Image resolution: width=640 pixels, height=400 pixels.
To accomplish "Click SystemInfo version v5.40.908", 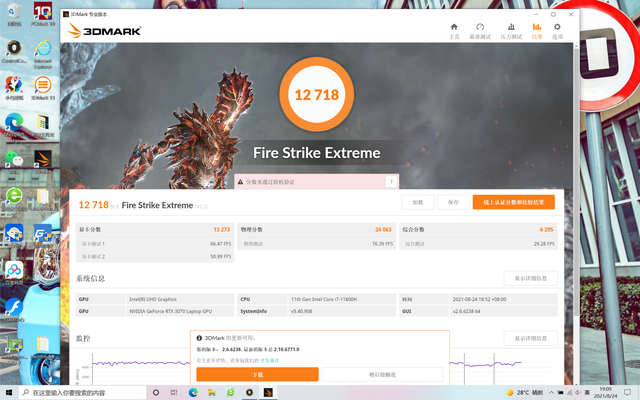I will [x=302, y=311].
